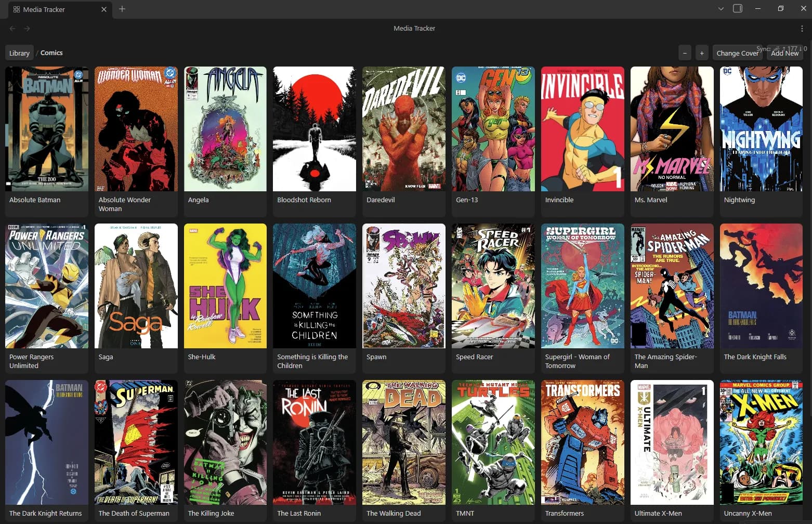Open The Dark Knight Falls cover
Viewport: 812px width, 524px height.
click(x=762, y=286)
